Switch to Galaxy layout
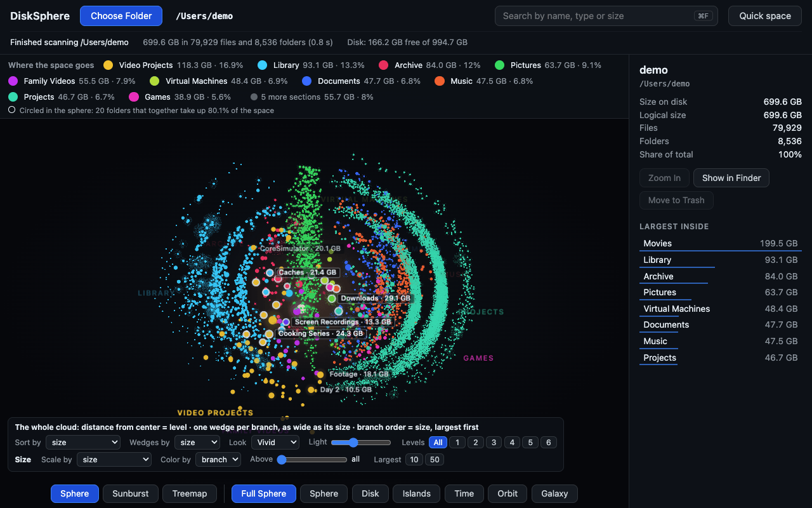Image resolution: width=812 pixels, height=508 pixels. [x=555, y=493]
